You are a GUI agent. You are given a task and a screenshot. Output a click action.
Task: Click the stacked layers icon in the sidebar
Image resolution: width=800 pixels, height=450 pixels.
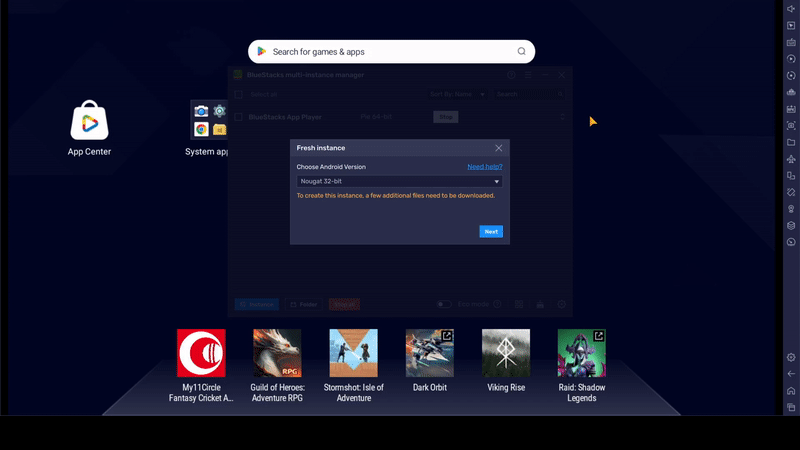791,226
